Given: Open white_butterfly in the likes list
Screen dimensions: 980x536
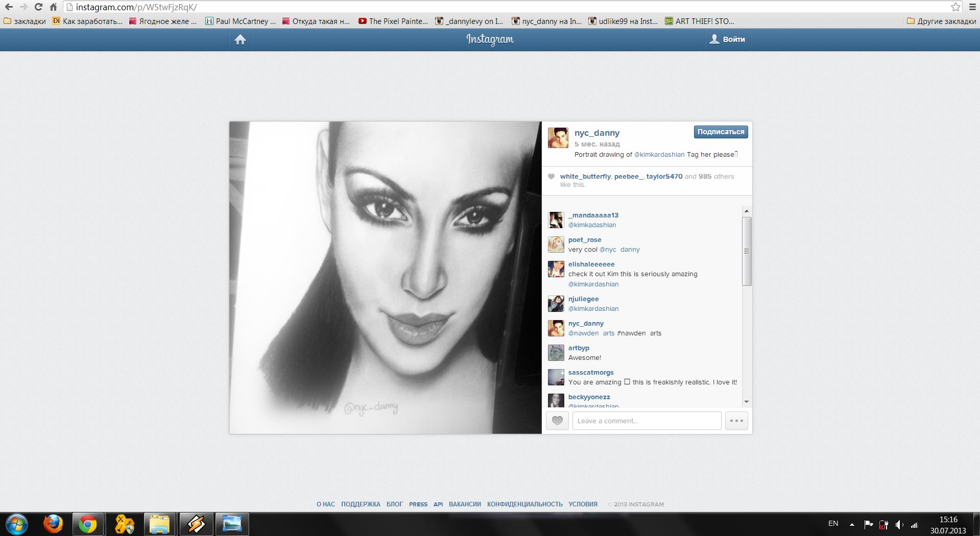Looking at the screenshot, I should pos(585,177).
